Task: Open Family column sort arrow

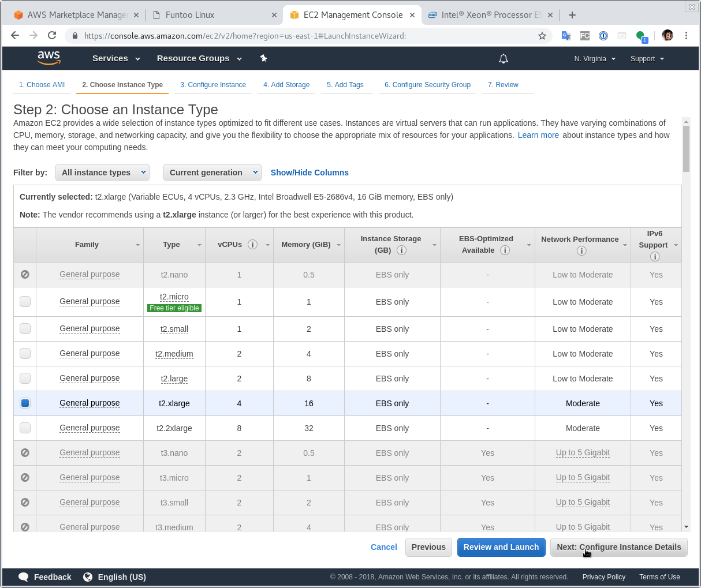Action: (137, 245)
